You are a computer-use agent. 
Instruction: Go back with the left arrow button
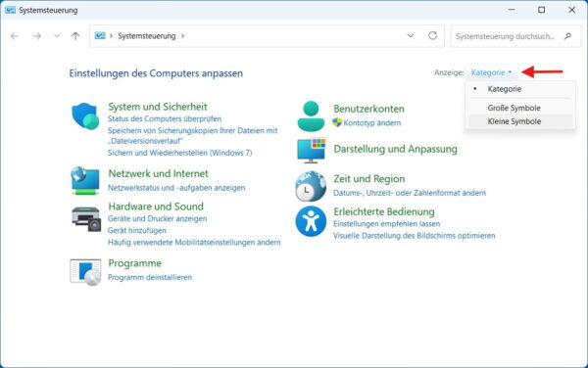15,36
